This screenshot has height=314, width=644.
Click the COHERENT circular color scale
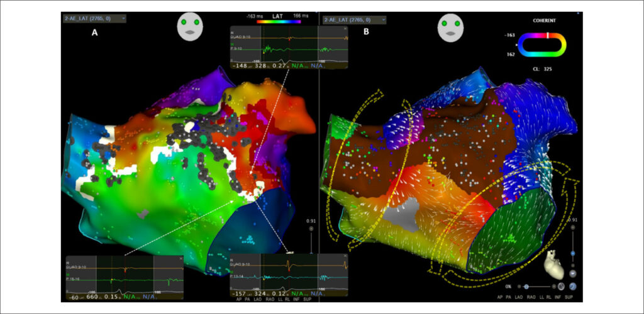click(541, 45)
